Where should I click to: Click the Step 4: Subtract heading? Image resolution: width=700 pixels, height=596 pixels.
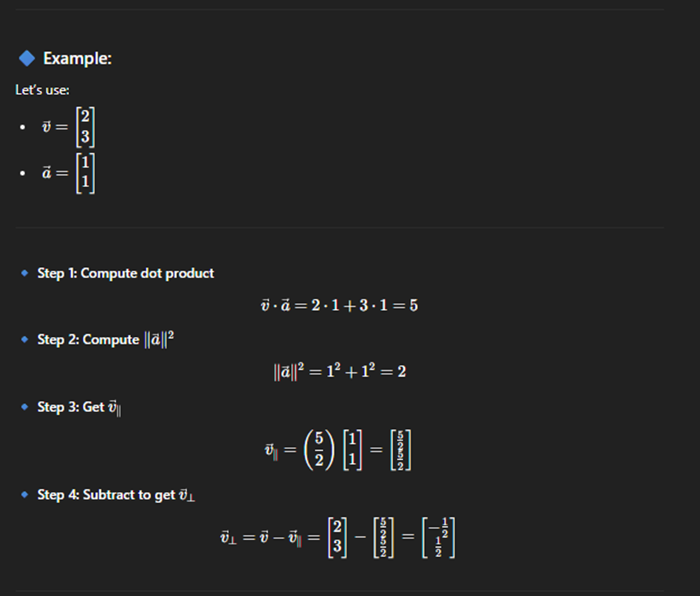116,495
